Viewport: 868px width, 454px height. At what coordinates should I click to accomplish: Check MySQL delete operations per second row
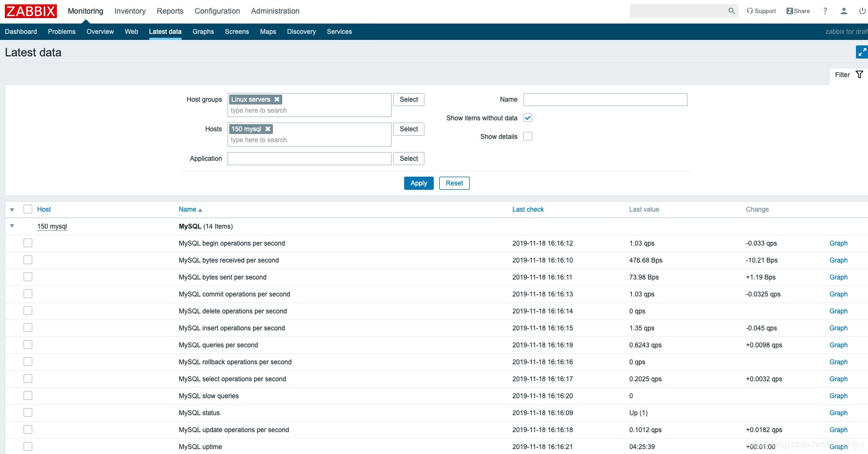(28, 311)
